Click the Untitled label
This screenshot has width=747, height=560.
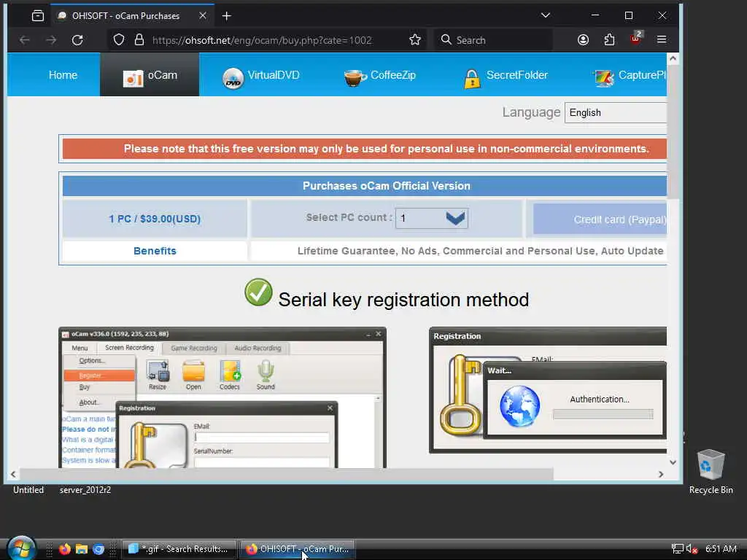coord(28,490)
